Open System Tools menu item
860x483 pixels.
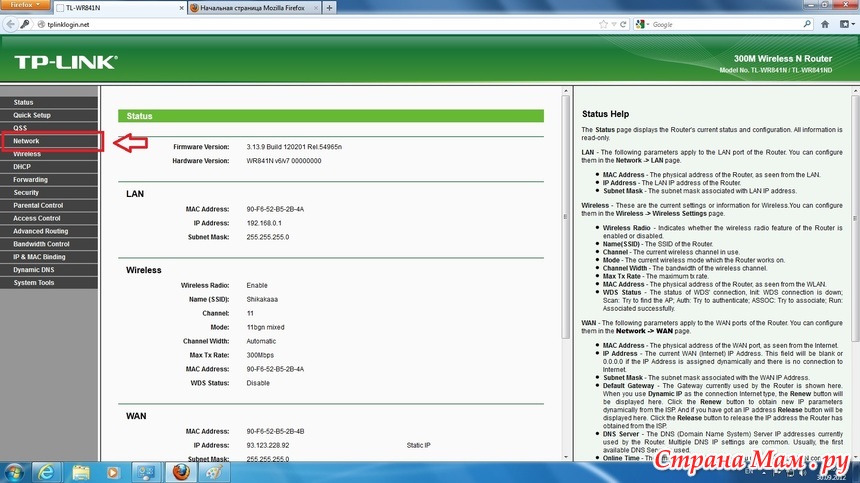coord(49,283)
